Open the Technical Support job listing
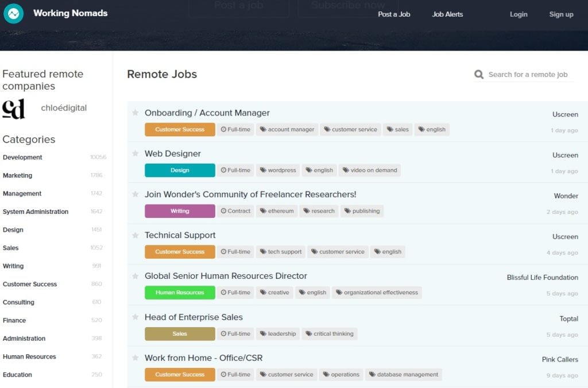The height and width of the screenshot is (388, 588). (180, 235)
